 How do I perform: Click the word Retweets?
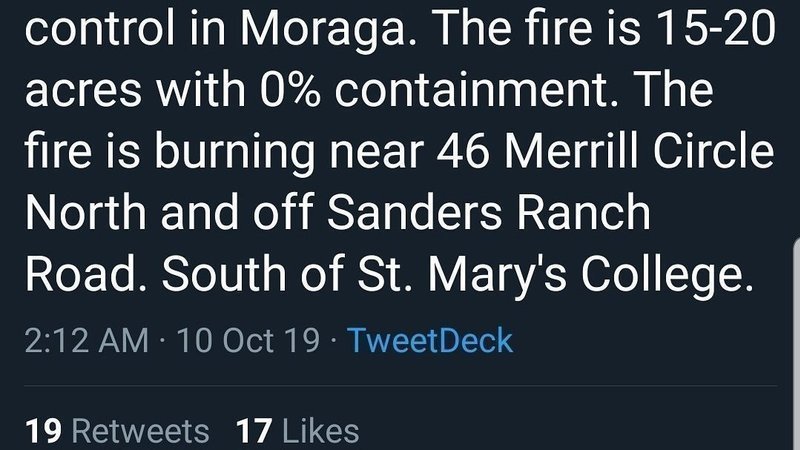pyautogui.click(x=142, y=431)
